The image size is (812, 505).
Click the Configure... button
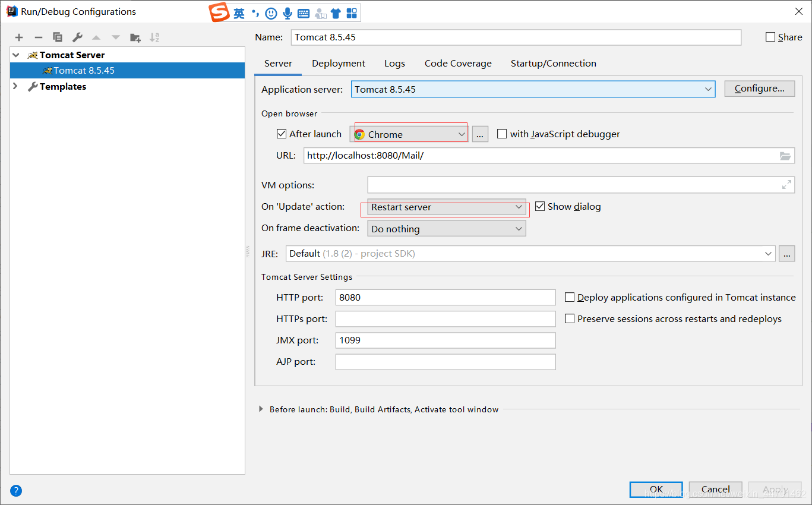coord(760,89)
